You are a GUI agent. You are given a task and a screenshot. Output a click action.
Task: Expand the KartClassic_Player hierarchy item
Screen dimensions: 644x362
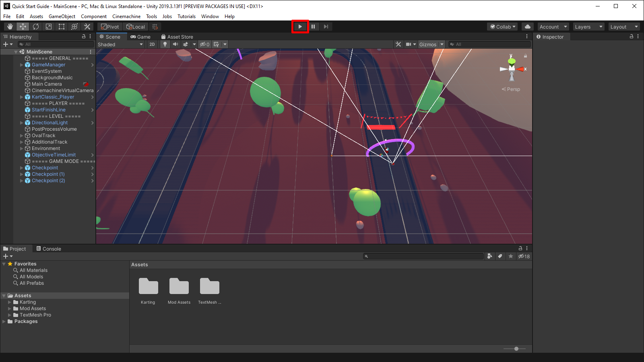(x=21, y=97)
